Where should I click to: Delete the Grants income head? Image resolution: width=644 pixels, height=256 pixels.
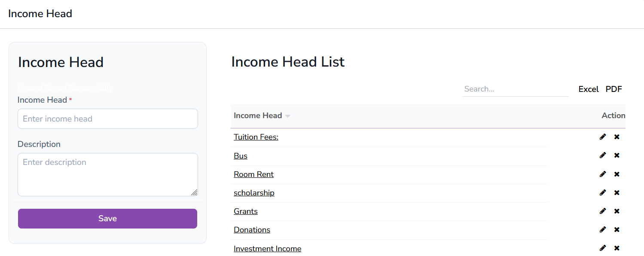pyautogui.click(x=617, y=211)
